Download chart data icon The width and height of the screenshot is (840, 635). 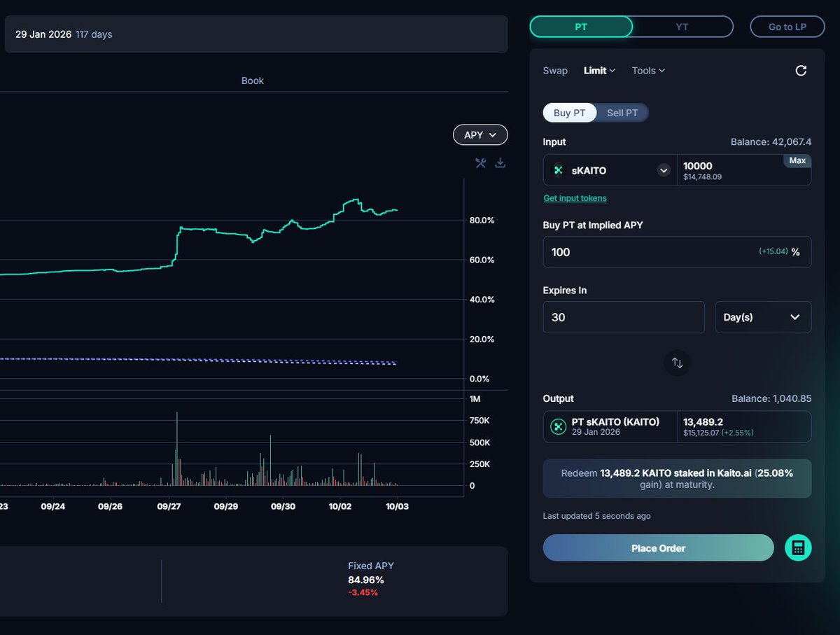click(x=500, y=163)
